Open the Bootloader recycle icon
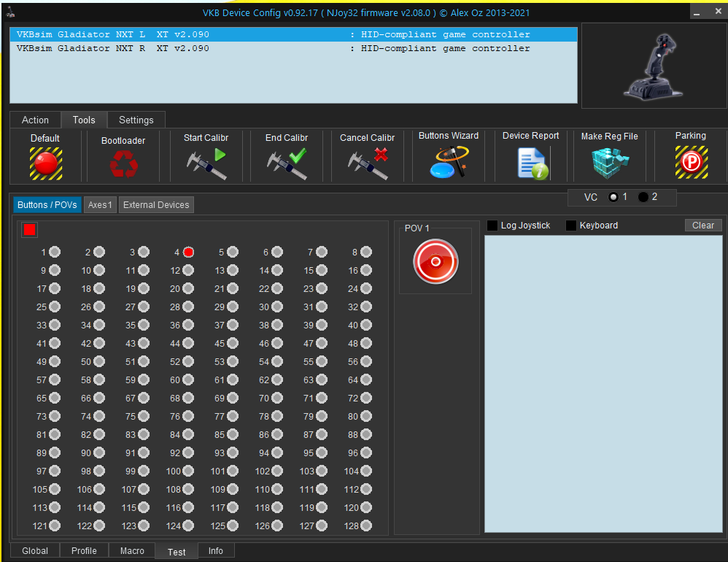The height and width of the screenshot is (562, 728). point(124,164)
